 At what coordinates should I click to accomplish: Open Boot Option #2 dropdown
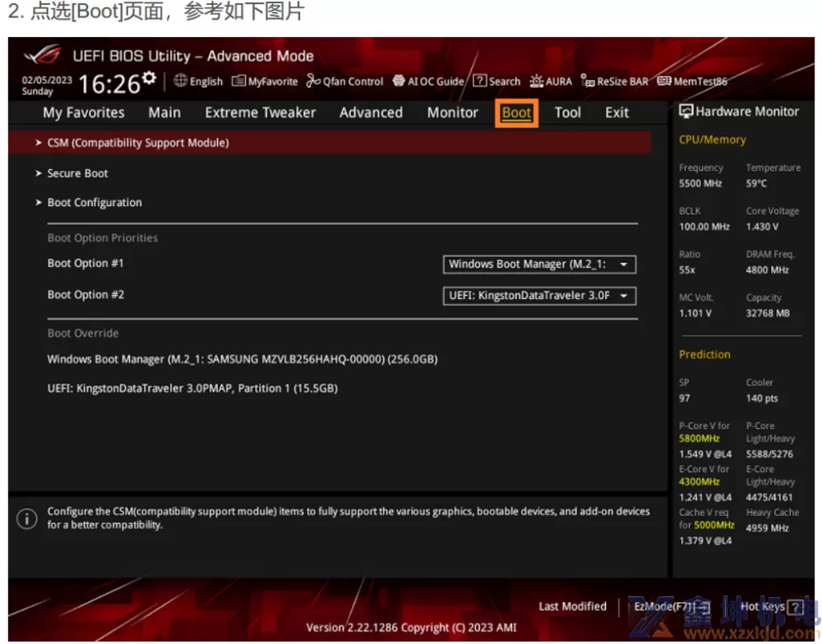[x=539, y=296]
